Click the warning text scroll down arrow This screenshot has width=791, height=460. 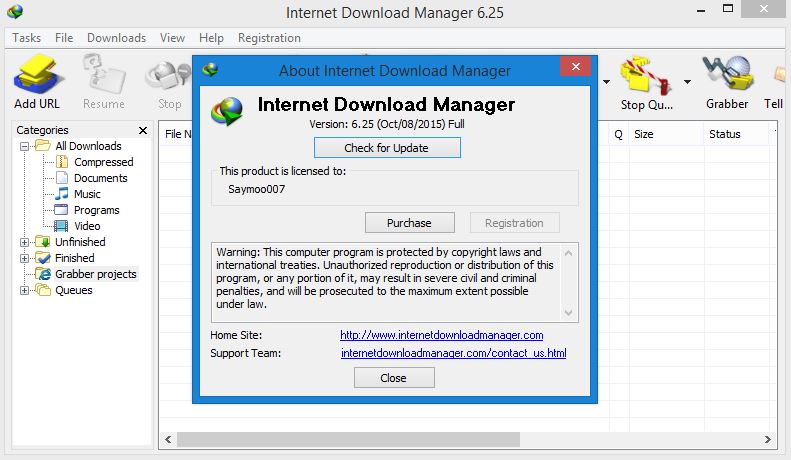(569, 313)
